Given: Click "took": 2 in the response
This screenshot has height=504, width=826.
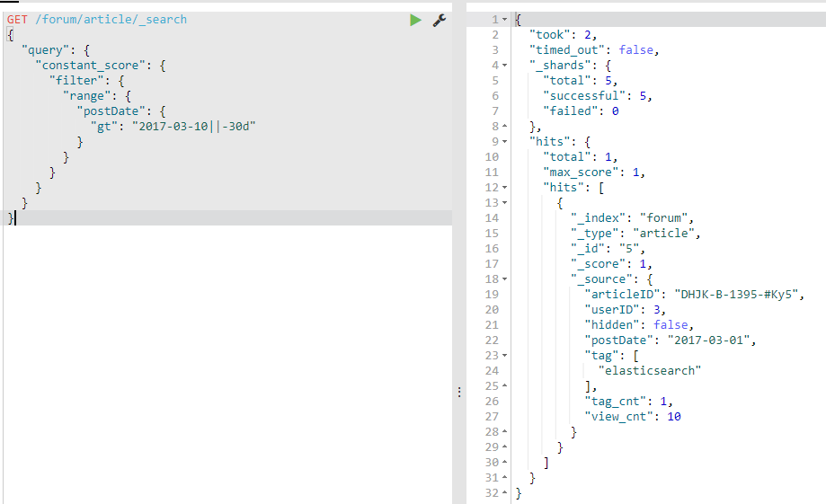Looking at the screenshot, I should (x=563, y=35).
